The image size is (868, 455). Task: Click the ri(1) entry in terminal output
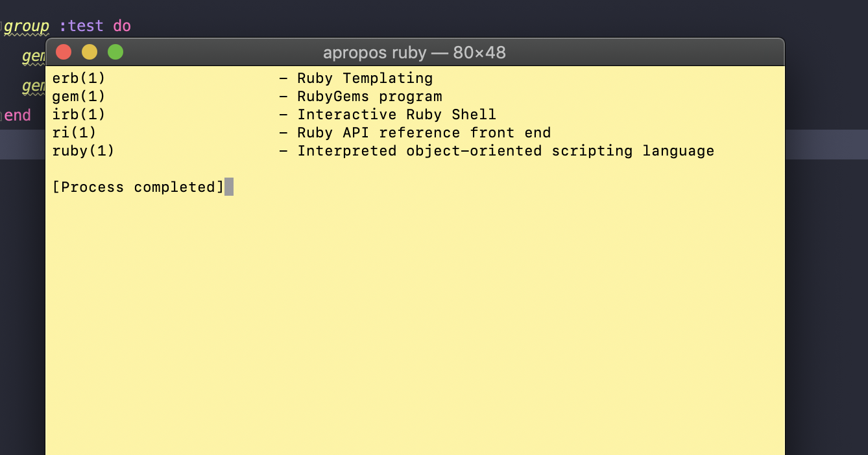[x=74, y=133]
